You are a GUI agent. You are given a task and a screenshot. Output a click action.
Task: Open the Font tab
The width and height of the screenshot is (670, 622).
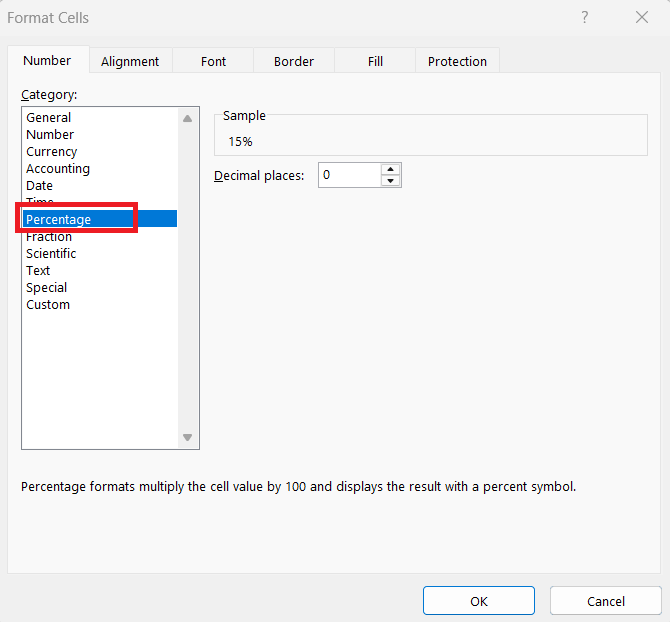click(213, 61)
